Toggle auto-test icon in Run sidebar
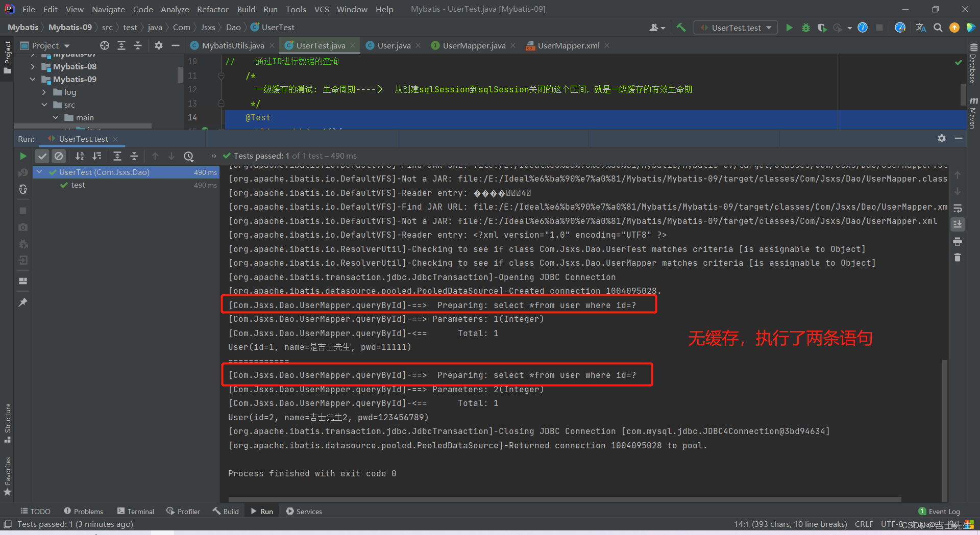The width and height of the screenshot is (980, 535). [23, 189]
